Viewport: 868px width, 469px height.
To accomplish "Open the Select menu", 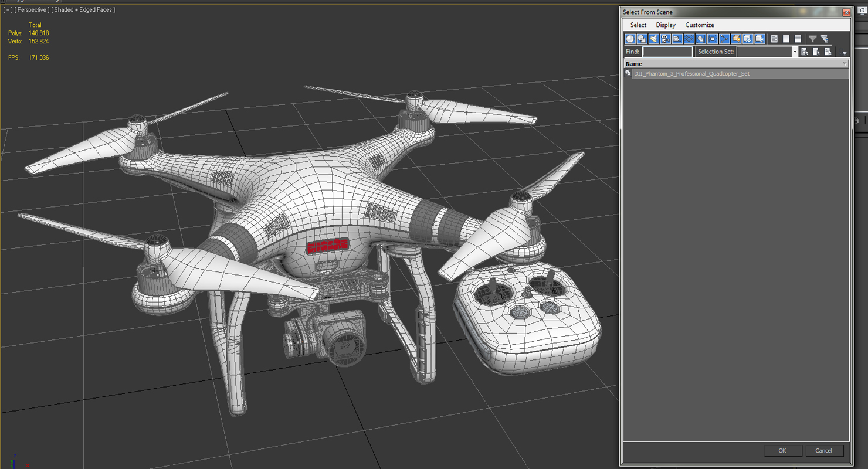I will (x=638, y=25).
